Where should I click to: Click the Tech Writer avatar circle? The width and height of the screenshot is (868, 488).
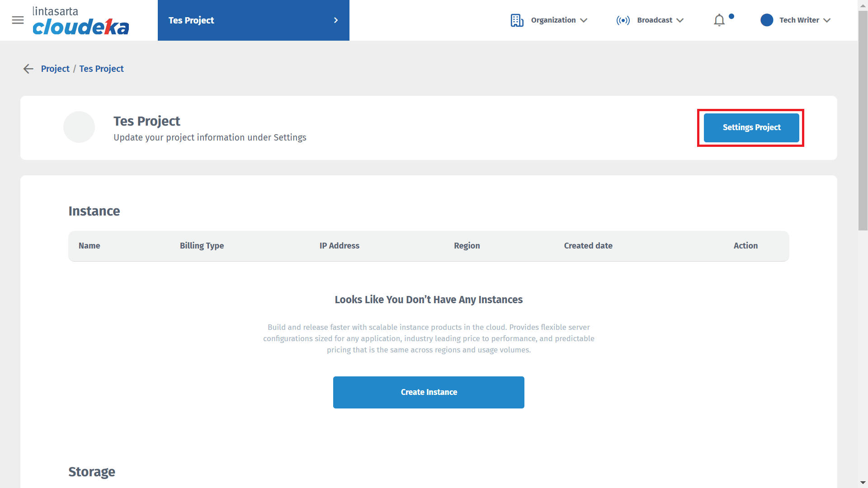coord(767,20)
